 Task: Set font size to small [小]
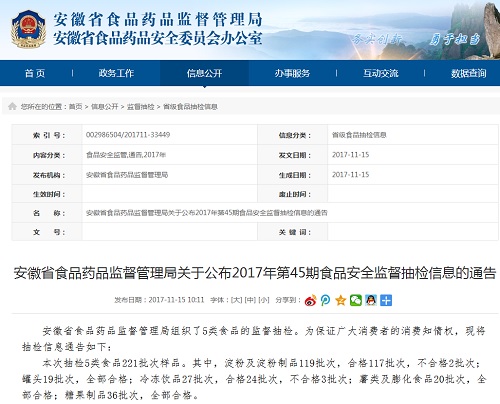(264, 300)
